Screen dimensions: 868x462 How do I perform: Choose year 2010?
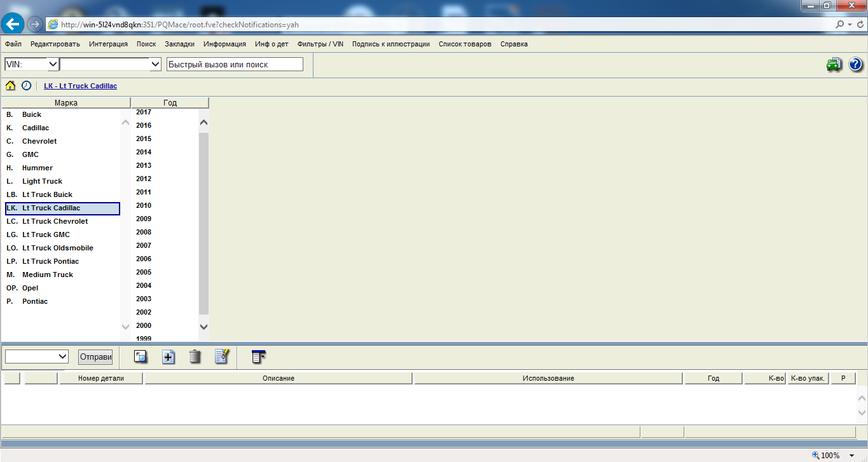144,205
